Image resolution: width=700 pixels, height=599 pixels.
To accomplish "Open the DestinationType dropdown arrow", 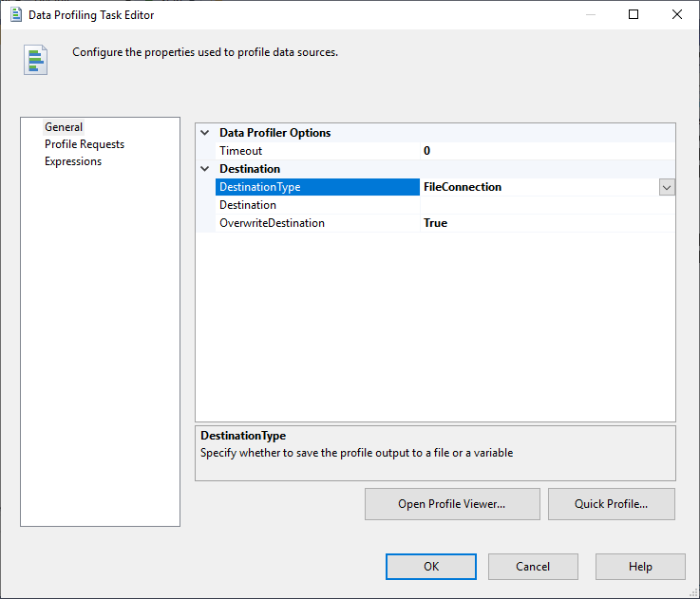I will coord(667,188).
